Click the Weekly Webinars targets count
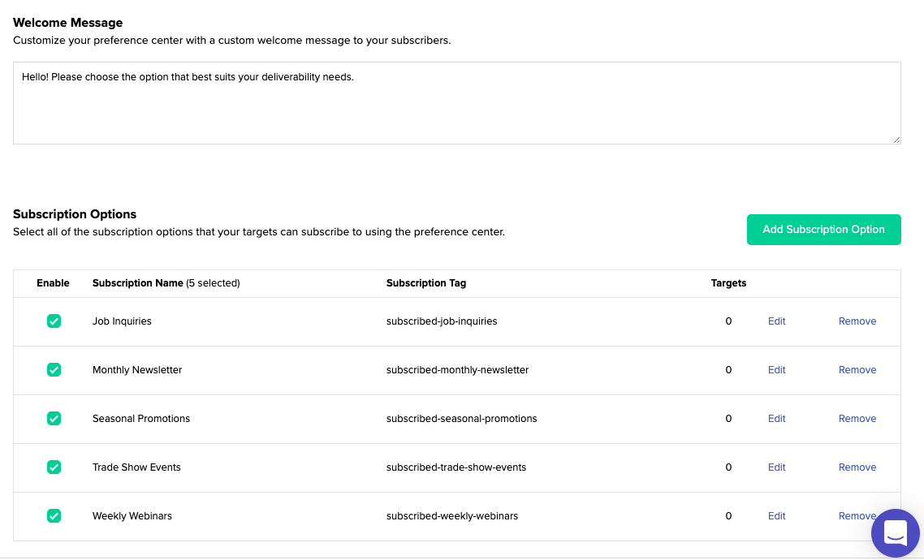The height and width of the screenshot is (560, 924). point(729,516)
